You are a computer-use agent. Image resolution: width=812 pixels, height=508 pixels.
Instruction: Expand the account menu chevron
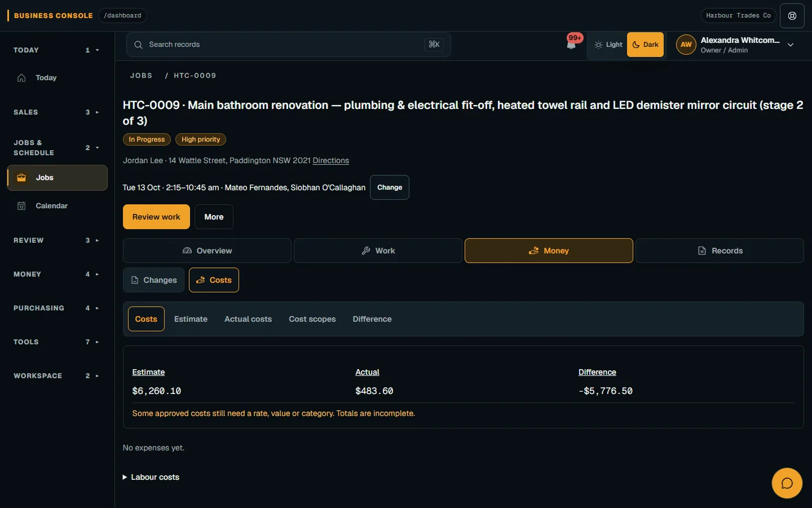(791, 45)
